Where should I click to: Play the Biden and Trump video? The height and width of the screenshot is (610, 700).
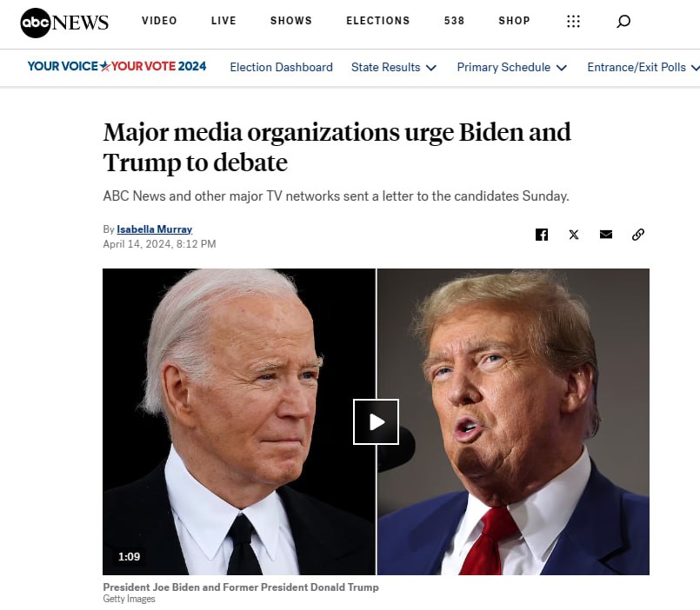coord(376,421)
